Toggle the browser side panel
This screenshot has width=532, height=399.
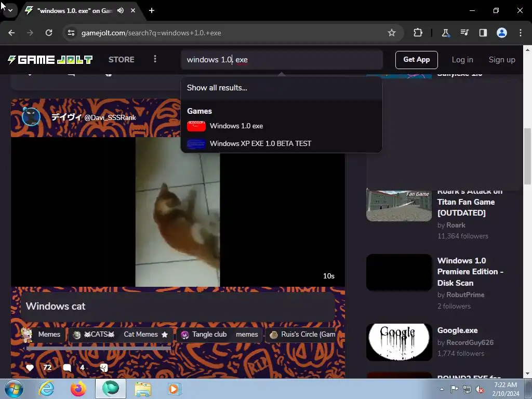(483, 33)
